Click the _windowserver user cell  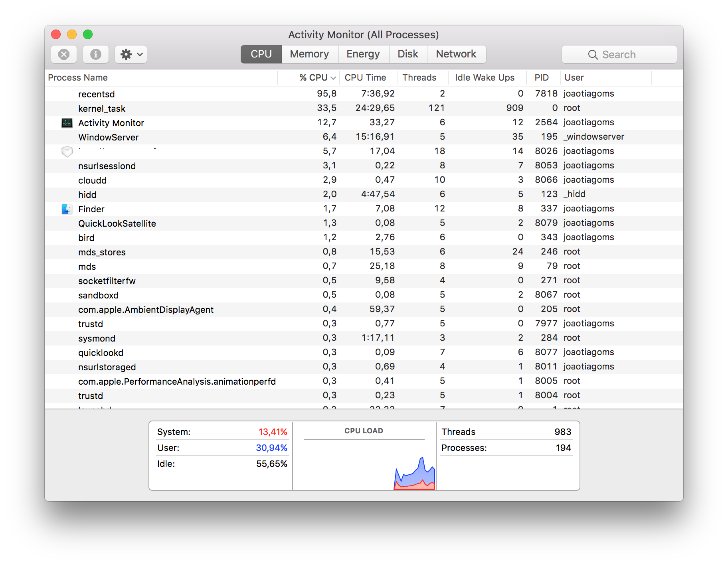point(594,136)
